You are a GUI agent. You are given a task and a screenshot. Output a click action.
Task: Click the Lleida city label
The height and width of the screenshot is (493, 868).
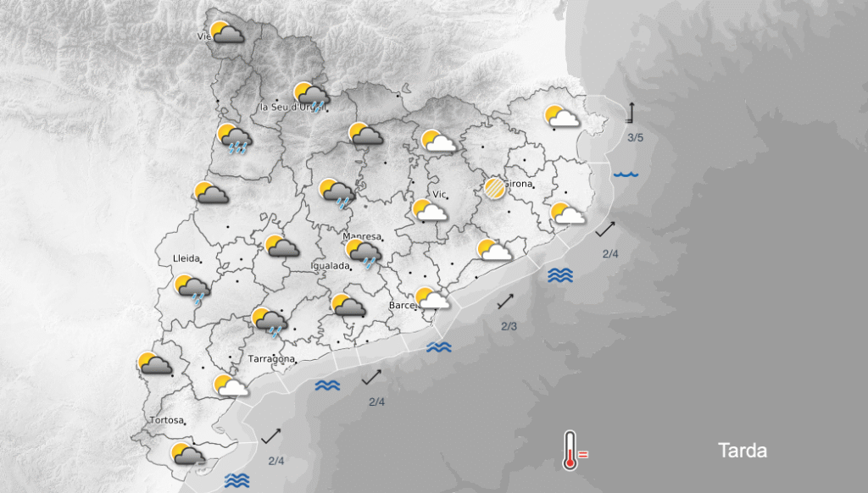pos(186,258)
